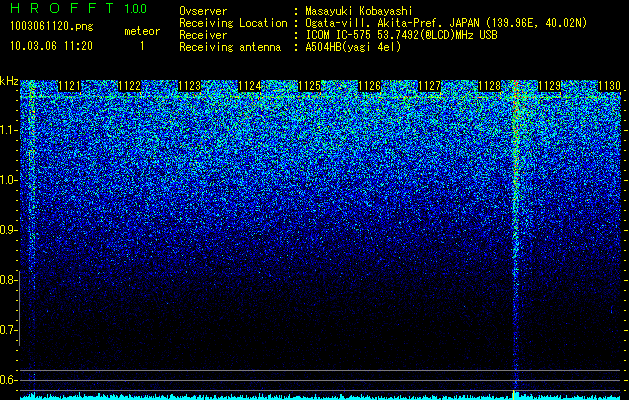Click the Receiving Location field label
Viewport: 629px width, 400px height.
(233, 23)
